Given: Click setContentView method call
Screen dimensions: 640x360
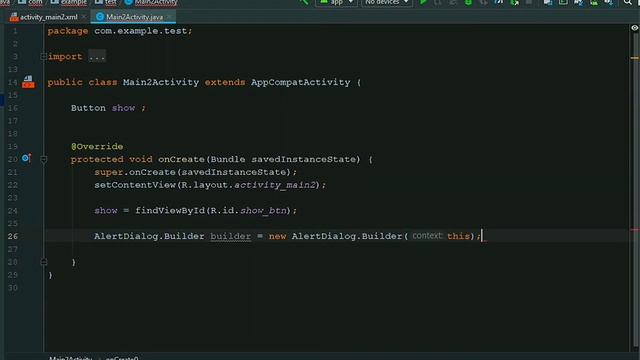Looking at the screenshot, I should [135, 185].
